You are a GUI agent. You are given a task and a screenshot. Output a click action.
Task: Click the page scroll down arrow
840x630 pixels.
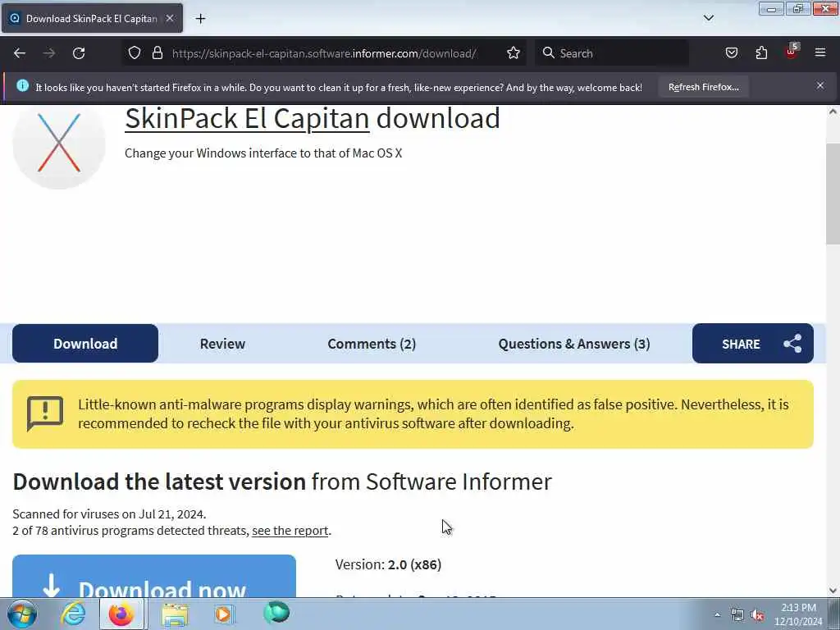tap(833, 591)
